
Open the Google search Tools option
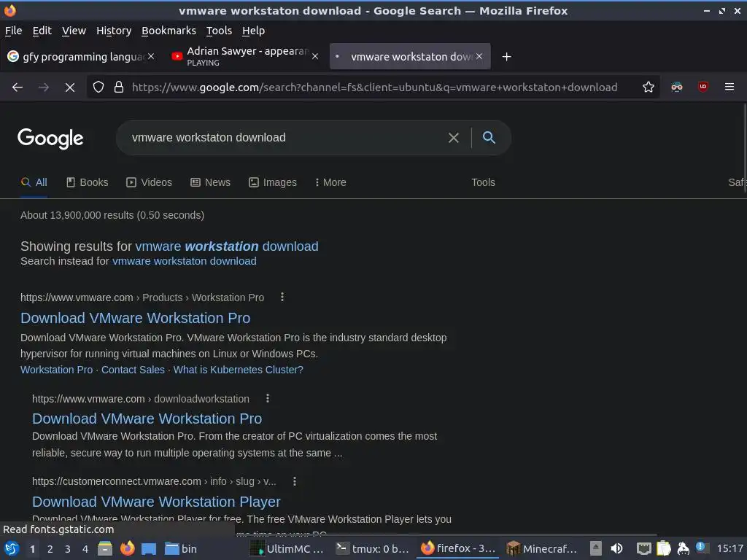point(483,182)
